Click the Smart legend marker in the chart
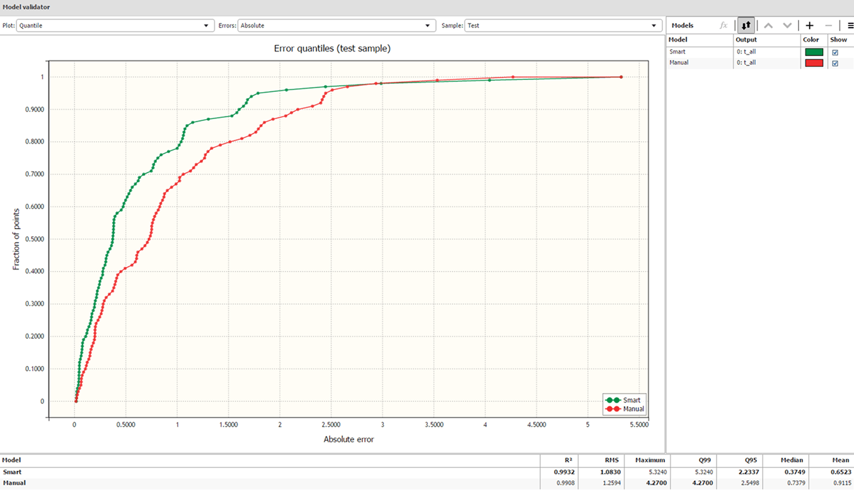The height and width of the screenshot is (504, 854). (x=612, y=400)
